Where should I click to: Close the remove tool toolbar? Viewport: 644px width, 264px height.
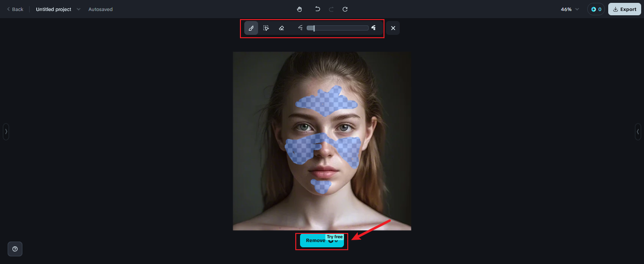click(x=393, y=28)
